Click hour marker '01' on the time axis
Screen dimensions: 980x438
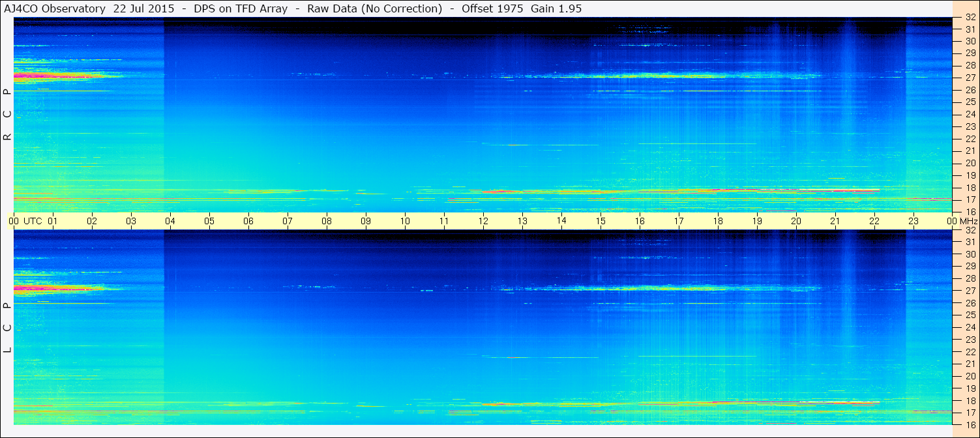(x=53, y=221)
